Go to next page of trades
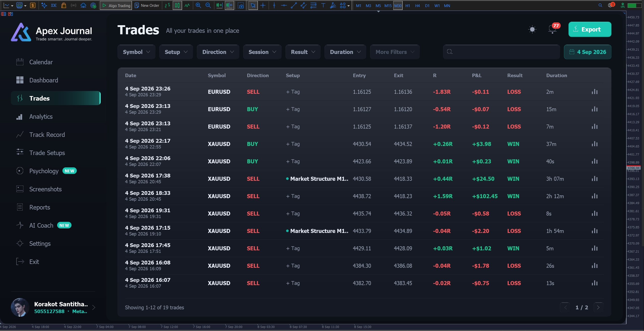This screenshot has height=331, width=644. click(598, 307)
